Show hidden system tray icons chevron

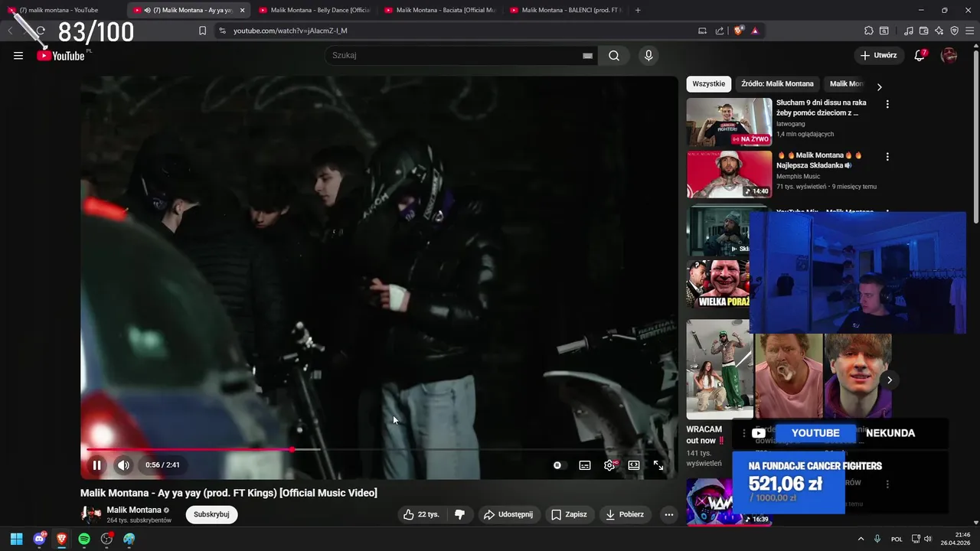tap(861, 539)
